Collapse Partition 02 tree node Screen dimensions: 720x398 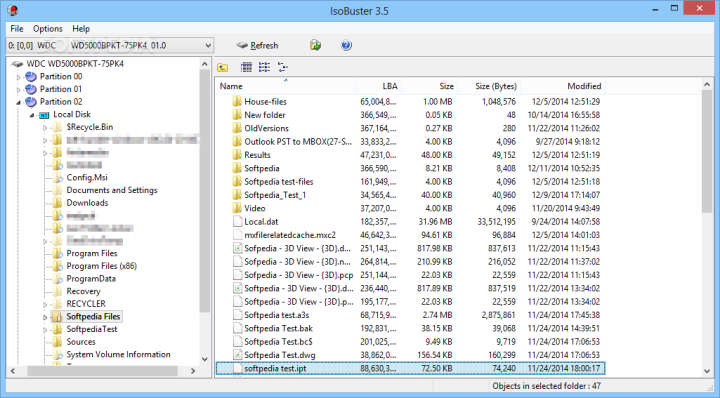(19, 102)
